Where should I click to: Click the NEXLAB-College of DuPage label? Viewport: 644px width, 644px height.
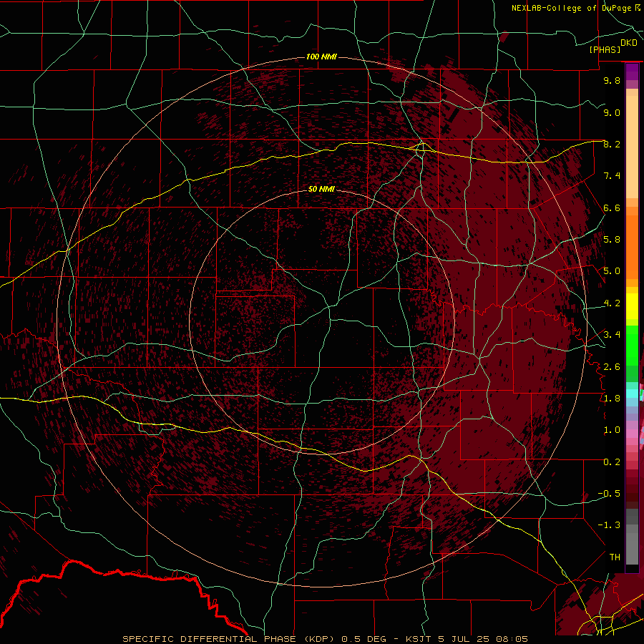pyautogui.click(x=572, y=8)
